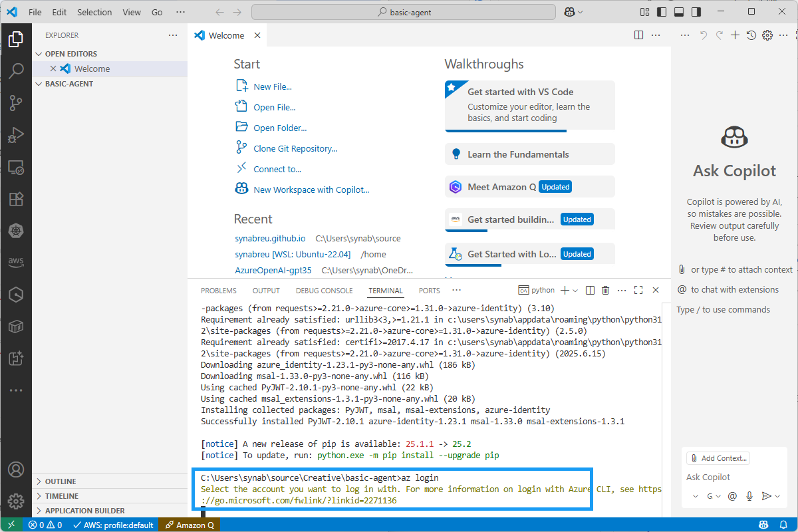Open the File menu

point(35,12)
